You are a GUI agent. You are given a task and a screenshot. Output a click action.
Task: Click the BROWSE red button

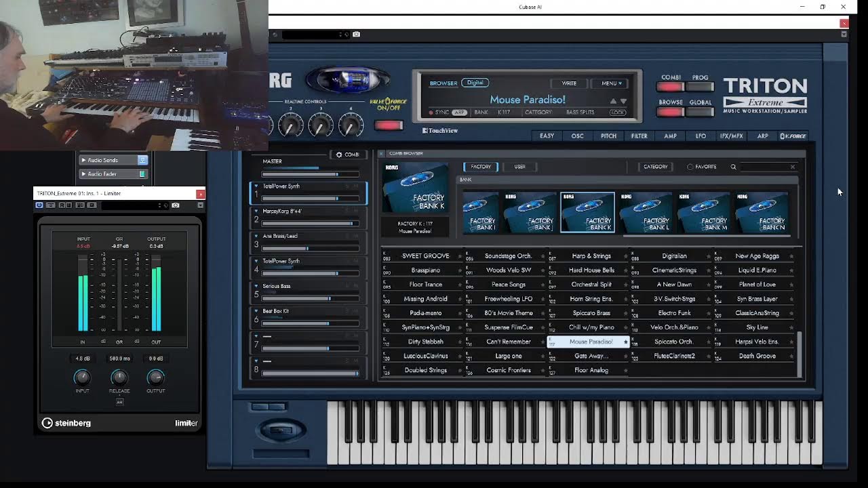pyautogui.click(x=671, y=111)
